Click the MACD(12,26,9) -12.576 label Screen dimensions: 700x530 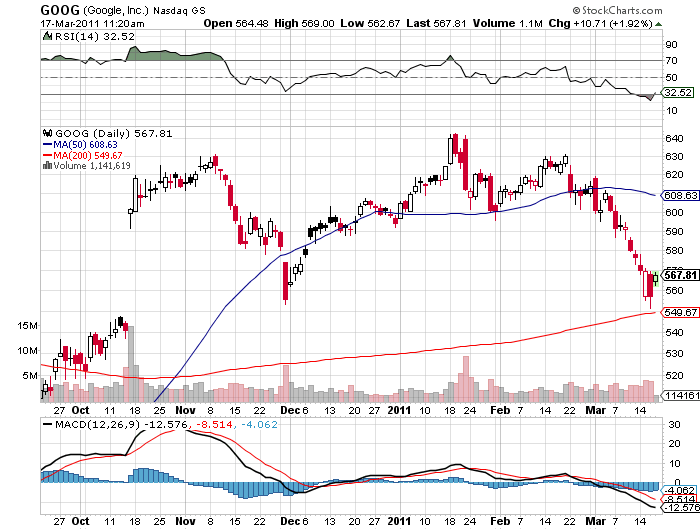click(x=121, y=424)
